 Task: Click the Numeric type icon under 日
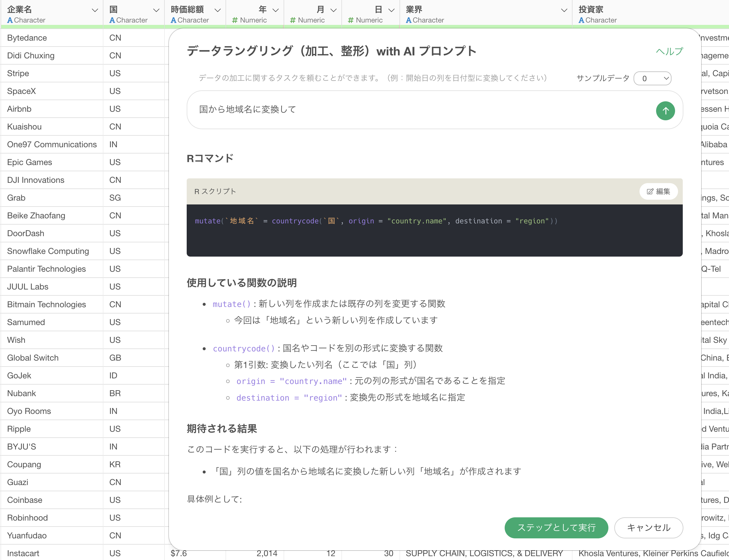pyautogui.click(x=351, y=20)
